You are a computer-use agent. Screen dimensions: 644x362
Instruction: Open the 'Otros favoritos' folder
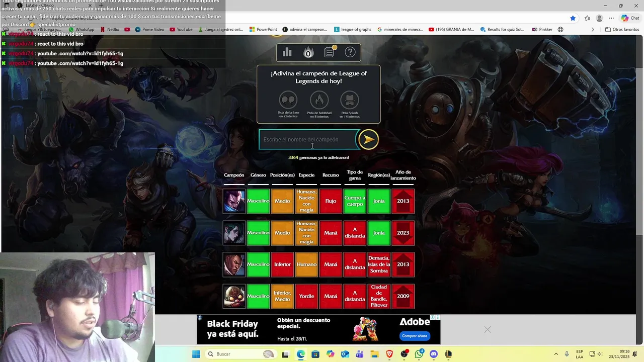pos(622,30)
